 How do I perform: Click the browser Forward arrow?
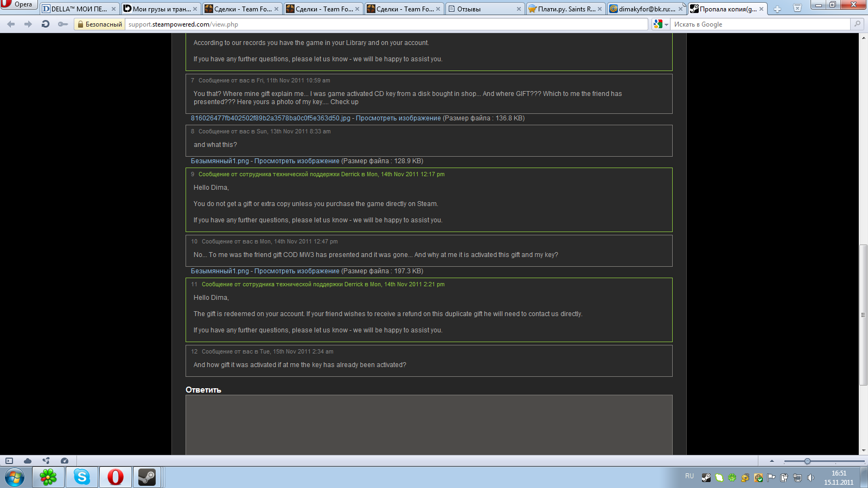click(28, 24)
